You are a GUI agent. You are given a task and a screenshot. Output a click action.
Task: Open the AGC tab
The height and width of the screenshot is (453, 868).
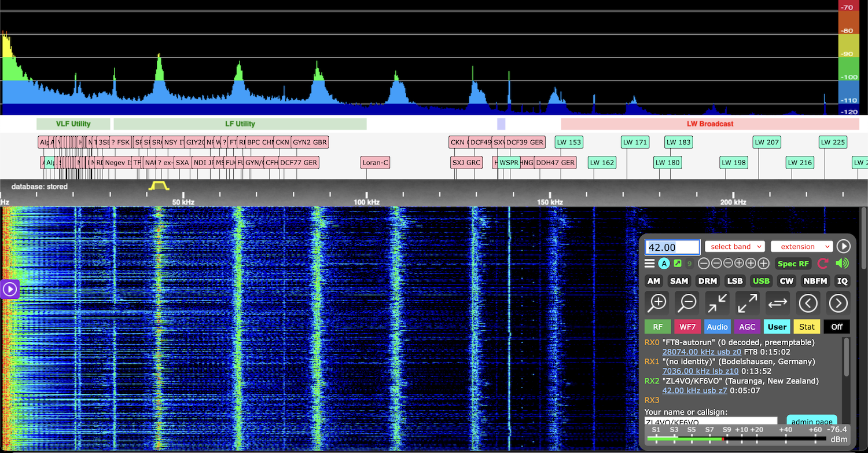tap(747, 327)
